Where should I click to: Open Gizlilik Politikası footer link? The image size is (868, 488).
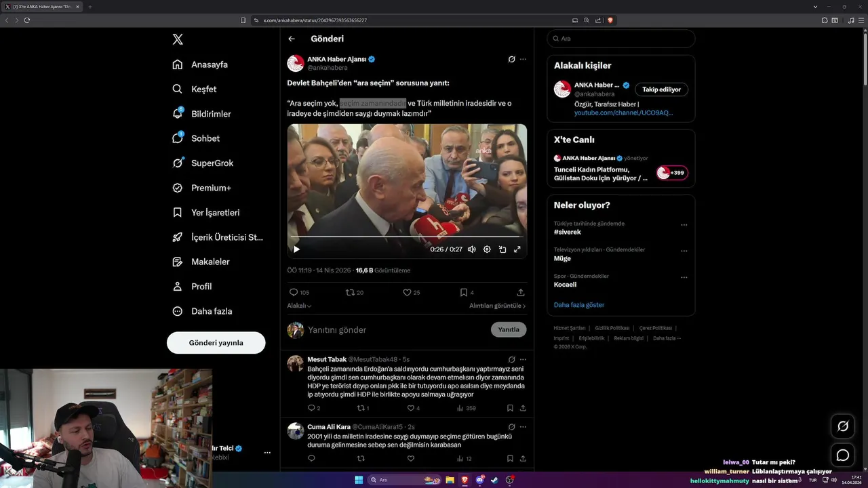tap(612, 328)
